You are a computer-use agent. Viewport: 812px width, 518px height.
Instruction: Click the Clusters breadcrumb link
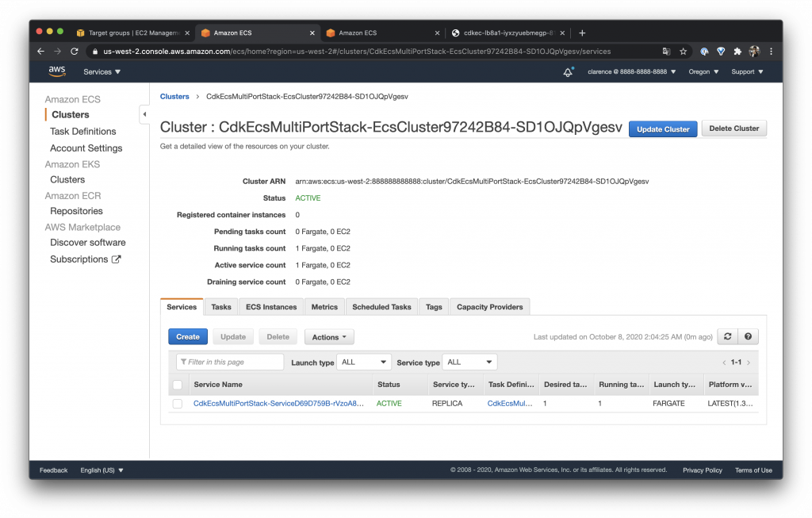point(174,96)
